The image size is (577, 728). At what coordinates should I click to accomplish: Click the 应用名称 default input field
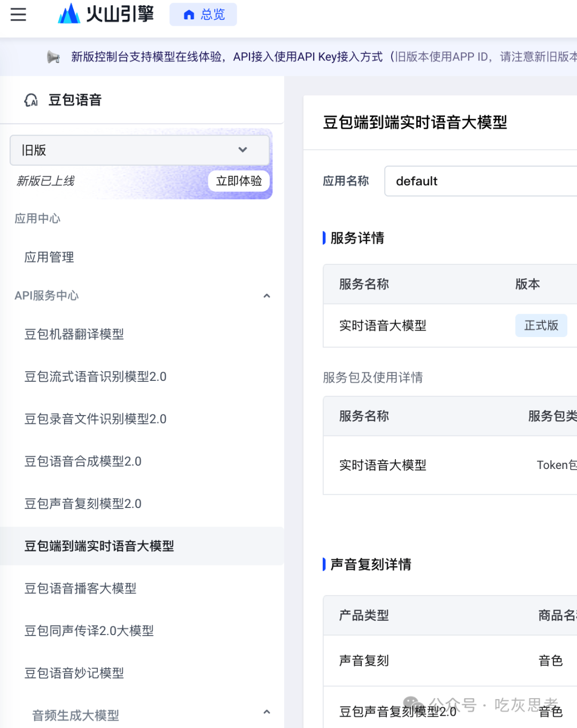point(481,181)
